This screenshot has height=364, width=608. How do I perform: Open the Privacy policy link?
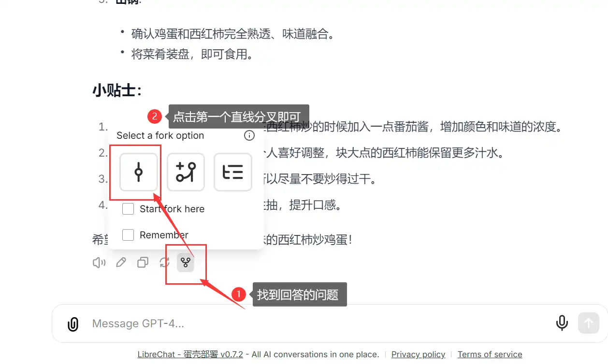pos(418,354)
